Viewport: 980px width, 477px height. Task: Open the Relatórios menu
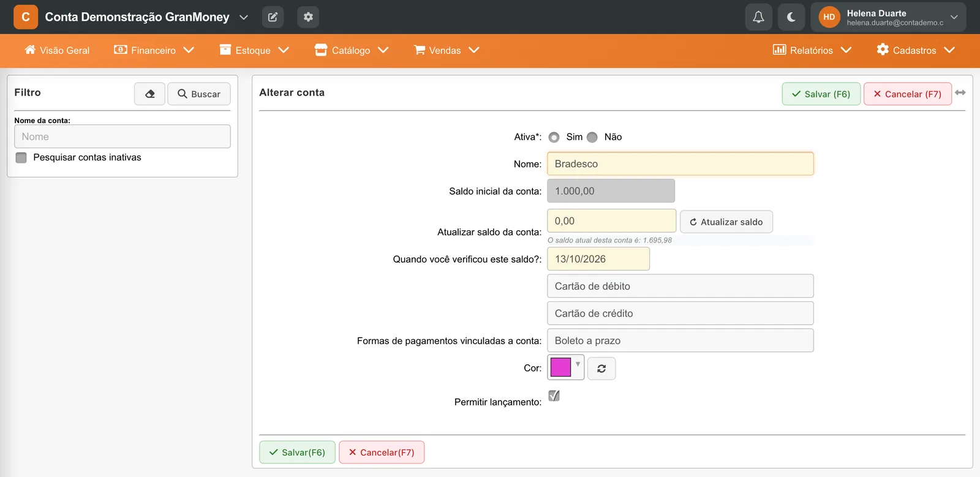coord(812,50)
